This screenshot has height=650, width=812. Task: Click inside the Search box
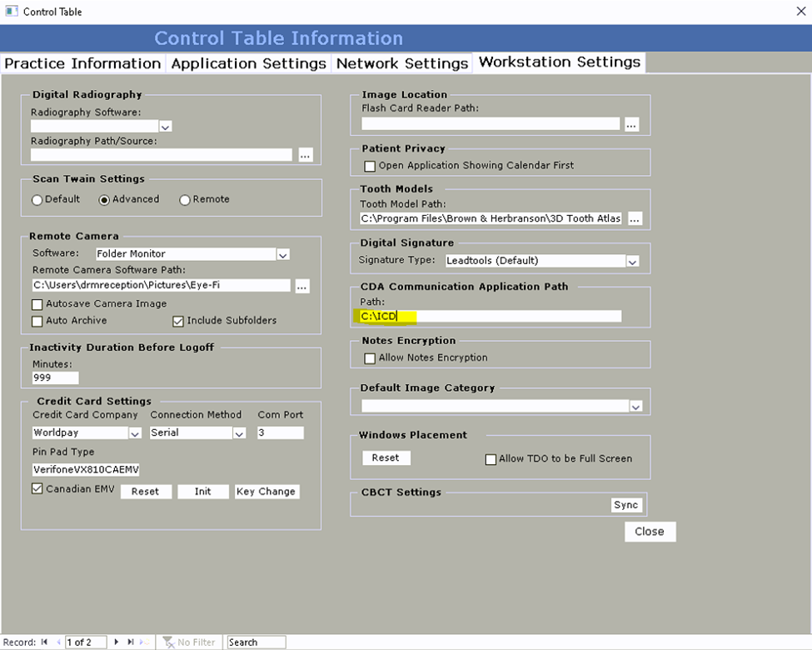click(x=255, y=642)
